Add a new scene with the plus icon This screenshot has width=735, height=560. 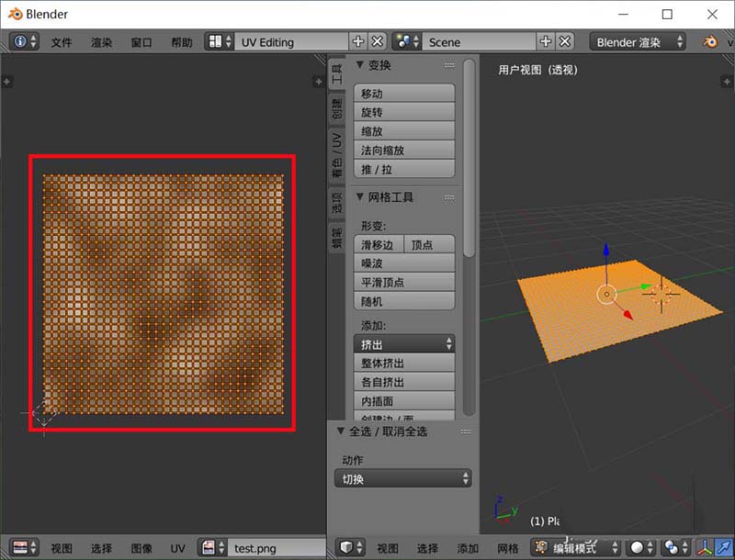pyautogui.click(x=546, y=41)
